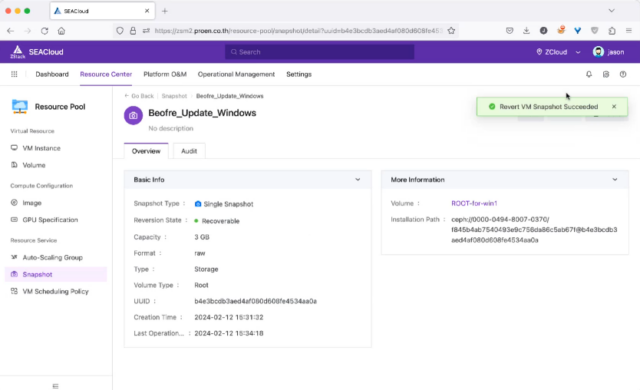Click the global Search field
640x390 pixels.
320,52
